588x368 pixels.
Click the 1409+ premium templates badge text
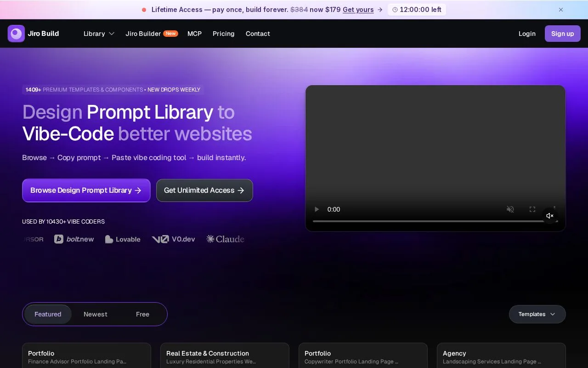113,90
